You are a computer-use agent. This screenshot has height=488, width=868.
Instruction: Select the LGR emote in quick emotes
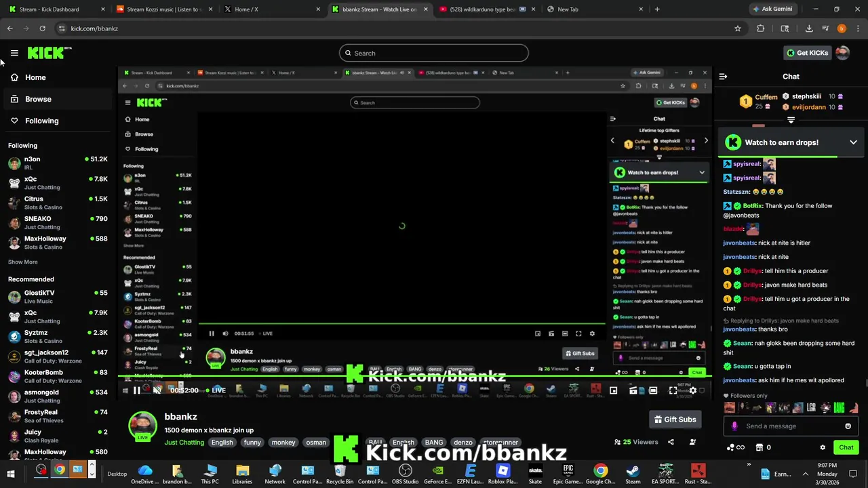click(811, 407)
